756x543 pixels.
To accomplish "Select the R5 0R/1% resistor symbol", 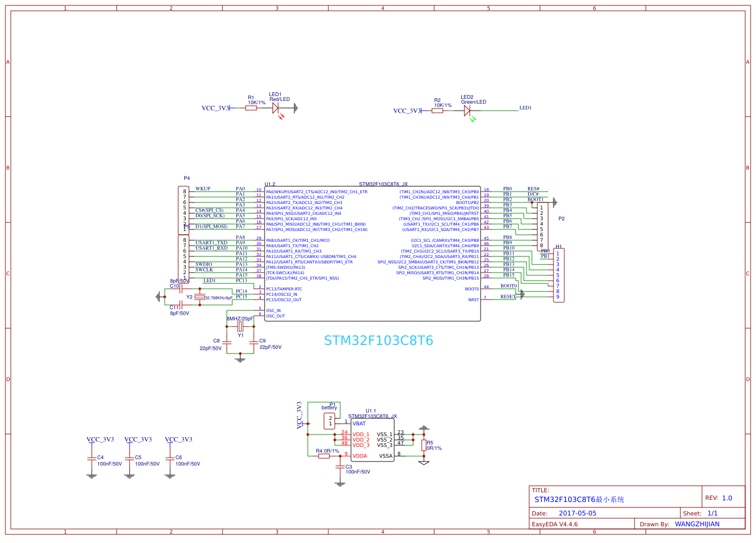I will (x=424, y=445).
